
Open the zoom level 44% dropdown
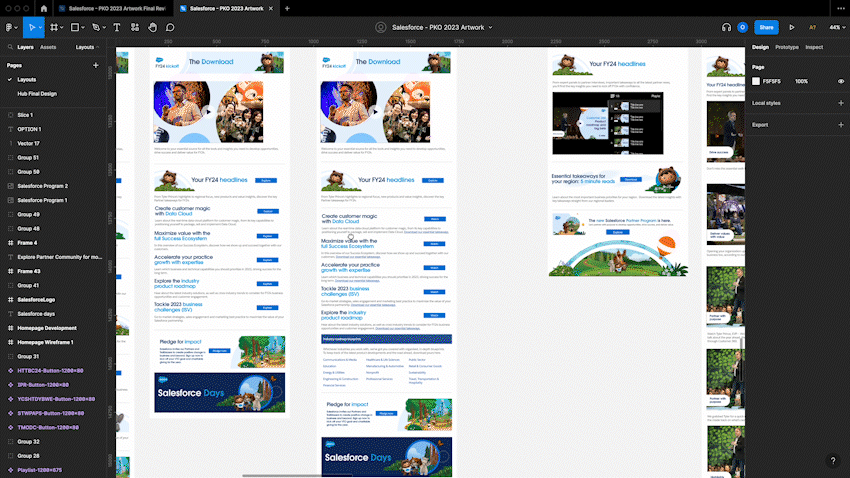tap(837, 27)
